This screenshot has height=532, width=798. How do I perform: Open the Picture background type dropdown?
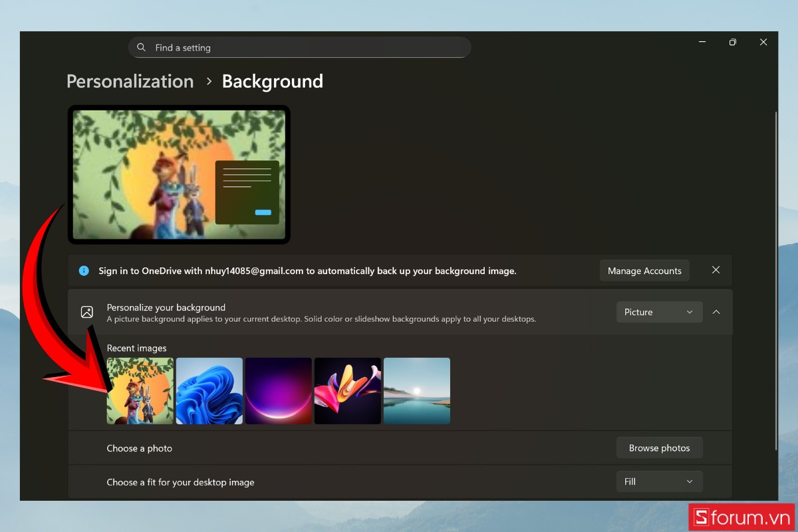point(658,312)
